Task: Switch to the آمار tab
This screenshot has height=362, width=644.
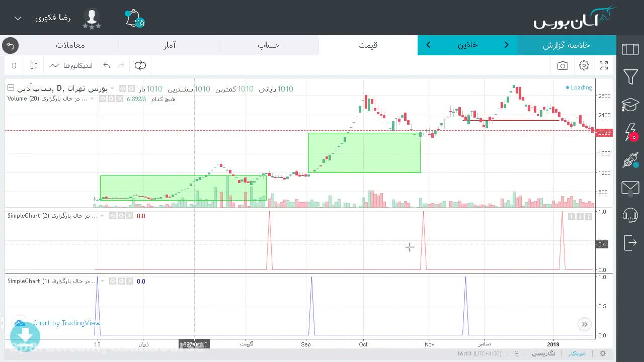Action: [x=170, y=45]
